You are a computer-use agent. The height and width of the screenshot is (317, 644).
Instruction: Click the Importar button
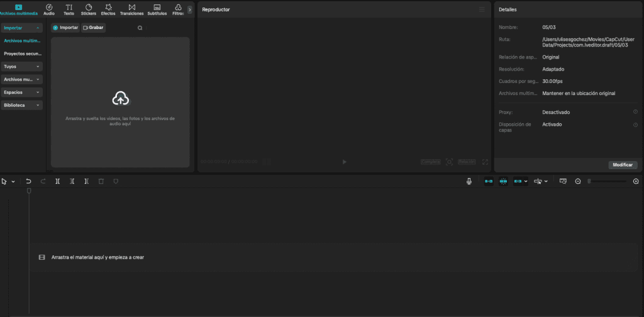point(65,28)
